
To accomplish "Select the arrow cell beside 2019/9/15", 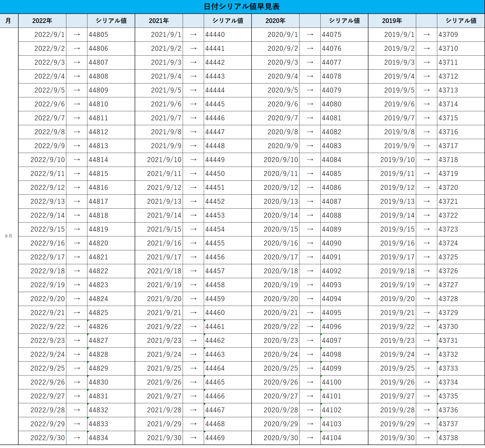I will pyautogui.click(x=427, y=229).
